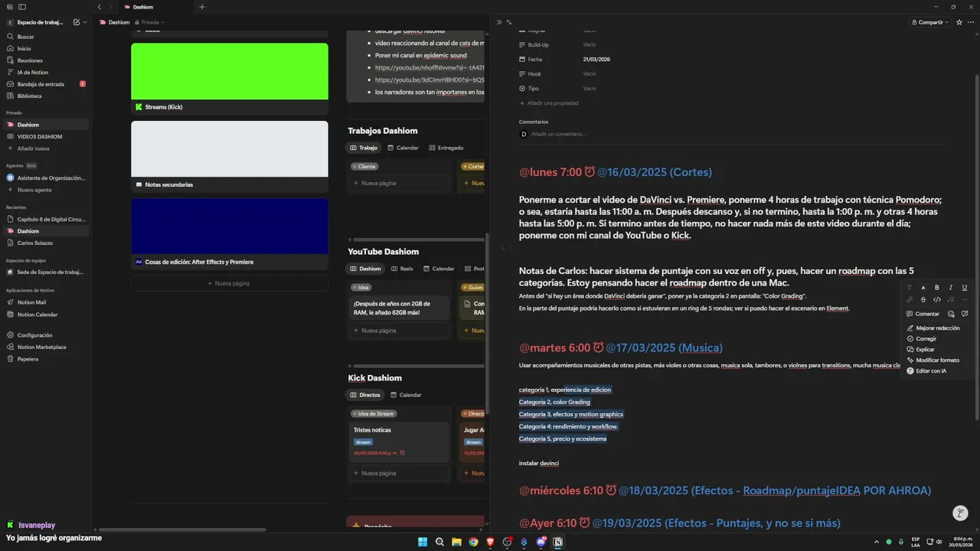The width and height of the screenshot is (980, 551).
Task: Go to Inicio in the sidebar
Action: (x=46, y=48)
